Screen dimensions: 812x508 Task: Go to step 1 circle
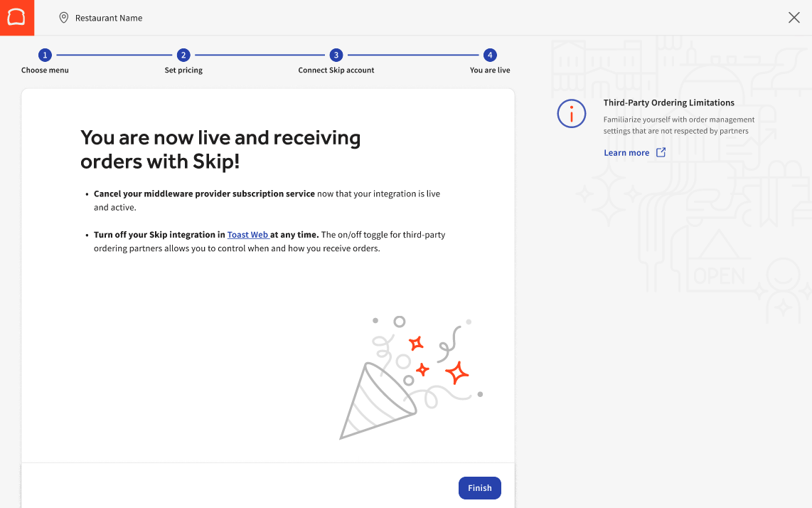(45, 55)
